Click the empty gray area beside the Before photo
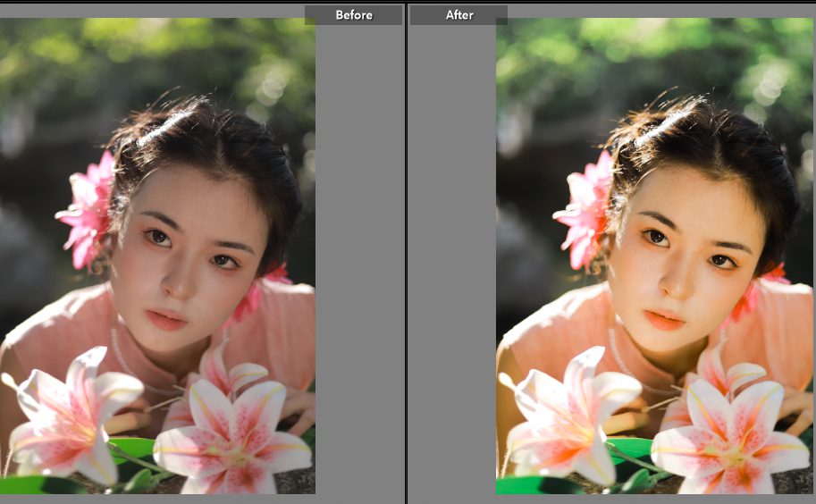816x504 pixels. click(358, 268)
